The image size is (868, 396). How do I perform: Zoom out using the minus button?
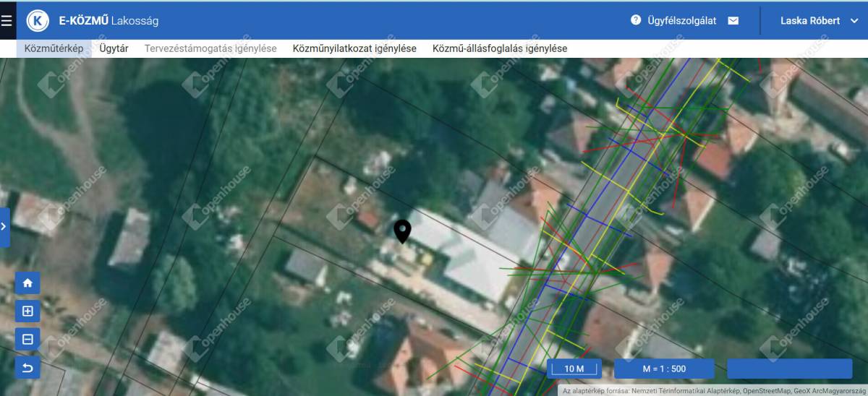[27, 340]
